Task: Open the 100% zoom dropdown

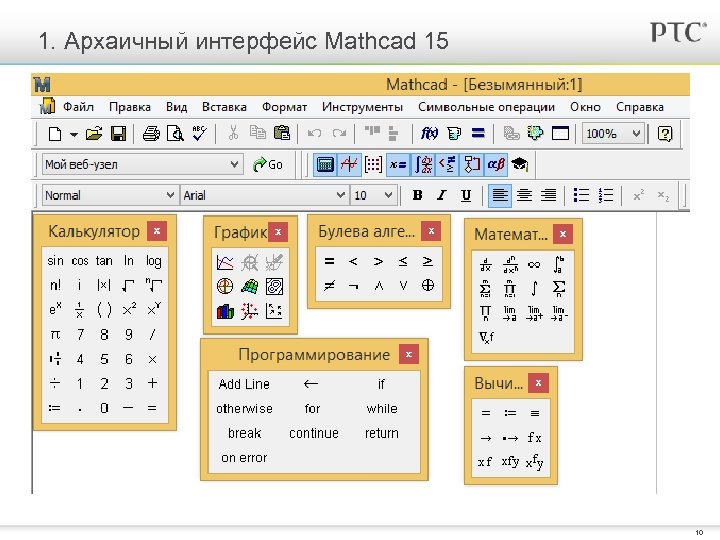Action: (636, 134)
